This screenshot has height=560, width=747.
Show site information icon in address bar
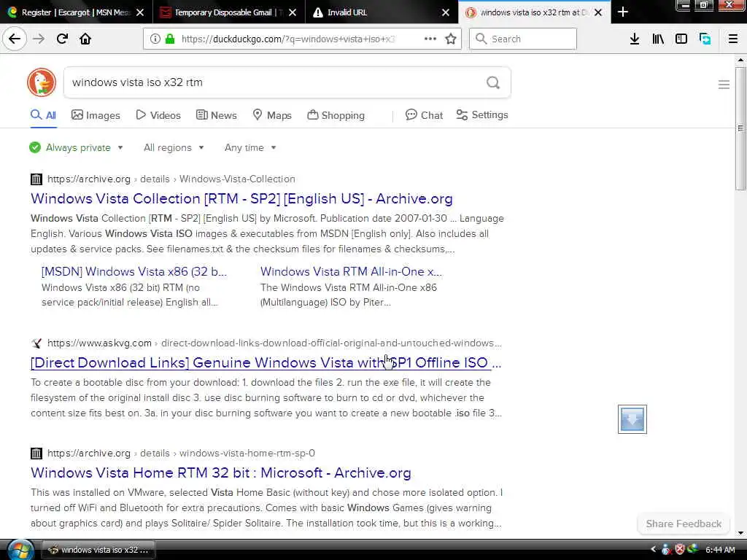pos(155,39)
